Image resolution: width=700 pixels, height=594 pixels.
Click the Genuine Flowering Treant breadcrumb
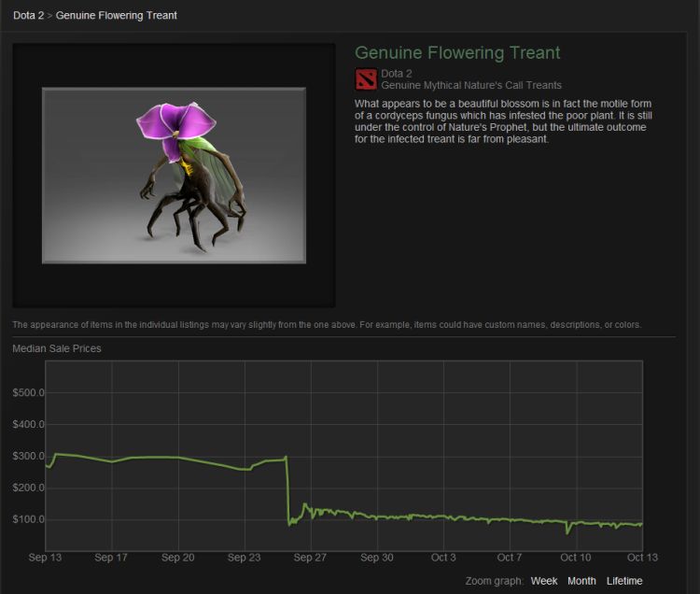[117, 16]
